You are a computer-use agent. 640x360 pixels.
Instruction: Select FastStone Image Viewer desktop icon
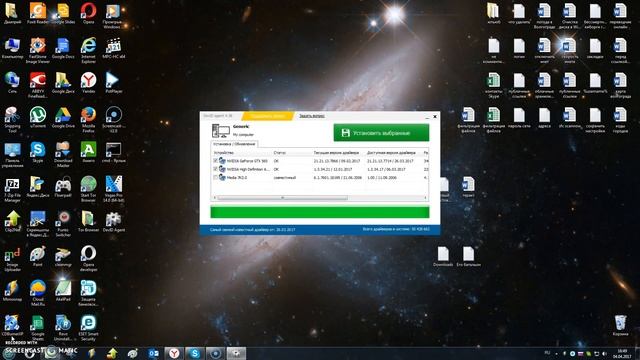pos(38,50)
